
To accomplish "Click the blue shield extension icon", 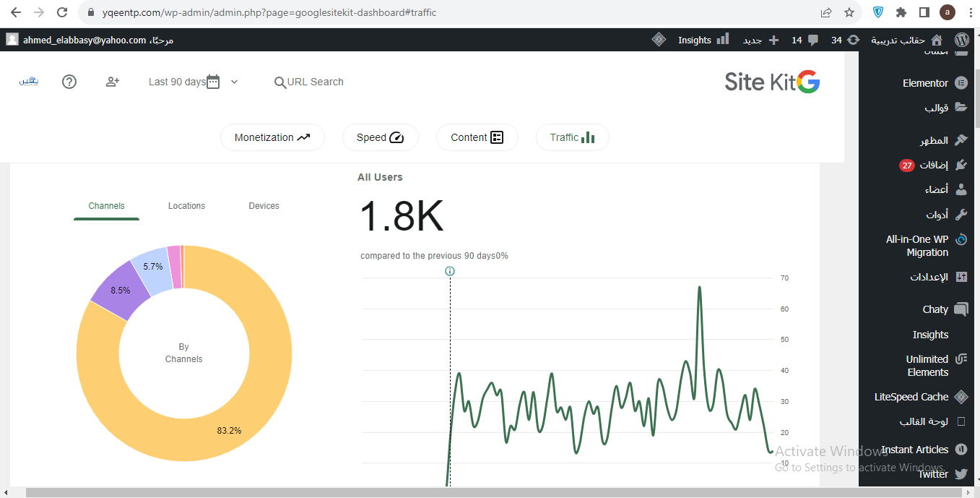I will 878,12.
